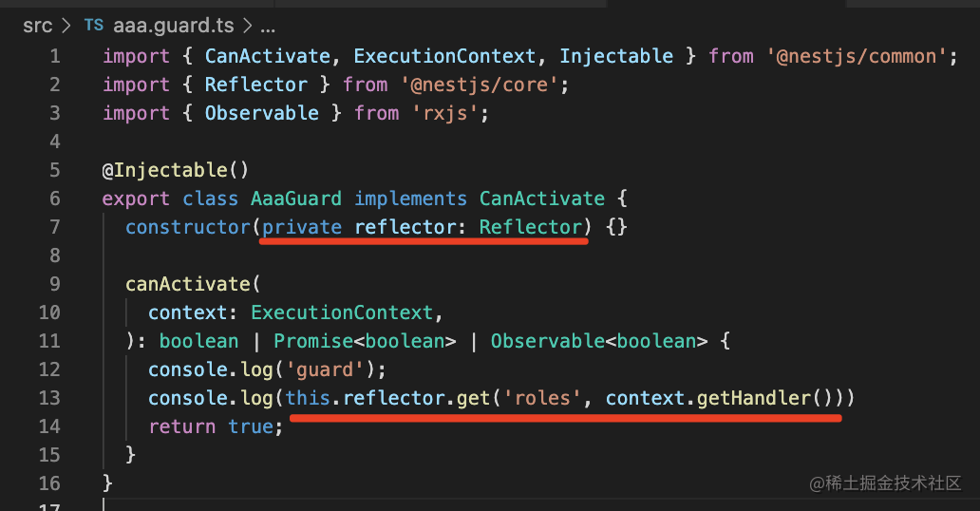Click line number 7 in gutter
This screenshot has width=980, height=511.
coord(54,227)
